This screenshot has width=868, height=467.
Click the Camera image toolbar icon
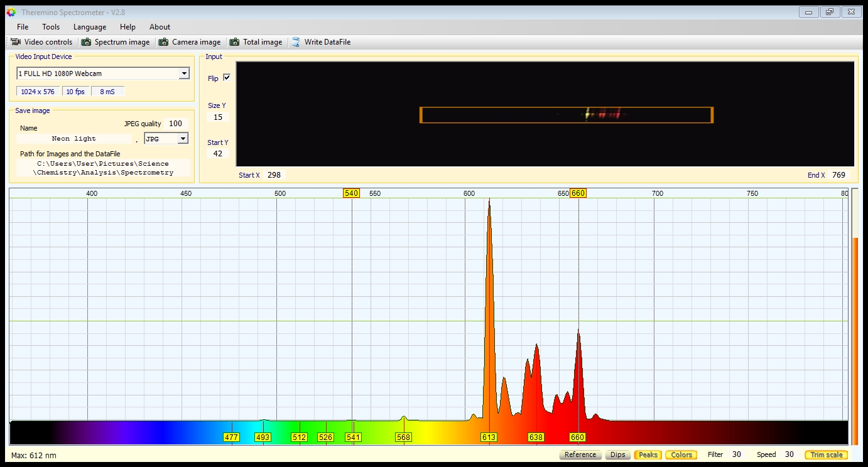pos(163,42)
